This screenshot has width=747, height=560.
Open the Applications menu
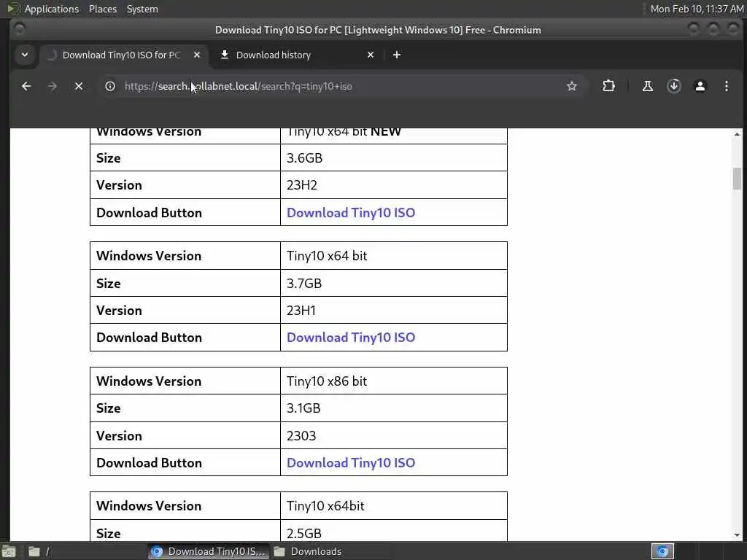point(52,9)
